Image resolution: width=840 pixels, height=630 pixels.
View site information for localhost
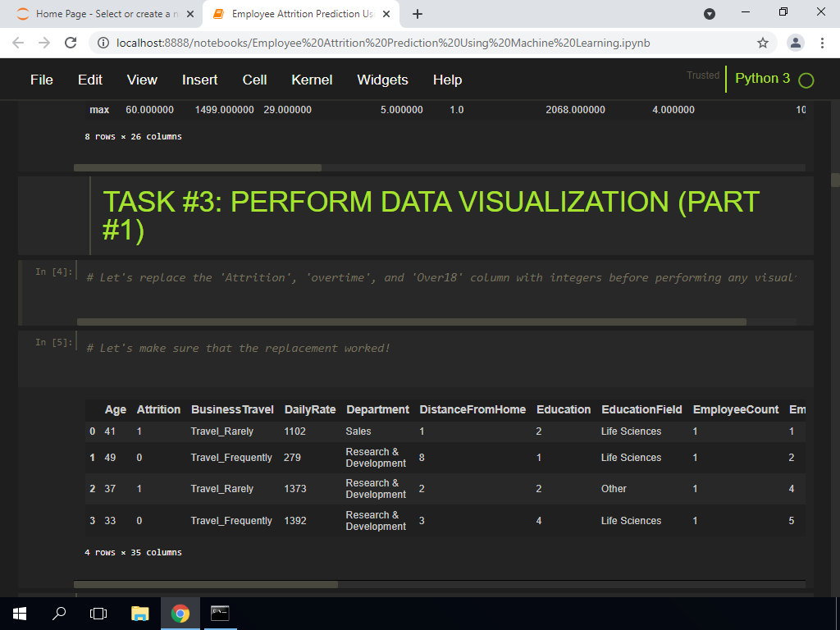[103, 43]
